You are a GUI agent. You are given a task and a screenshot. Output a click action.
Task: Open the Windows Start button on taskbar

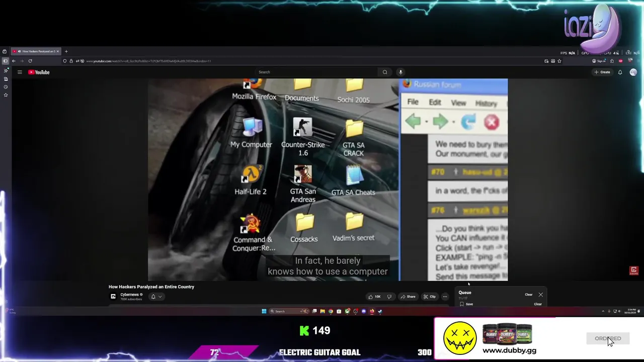264,311
